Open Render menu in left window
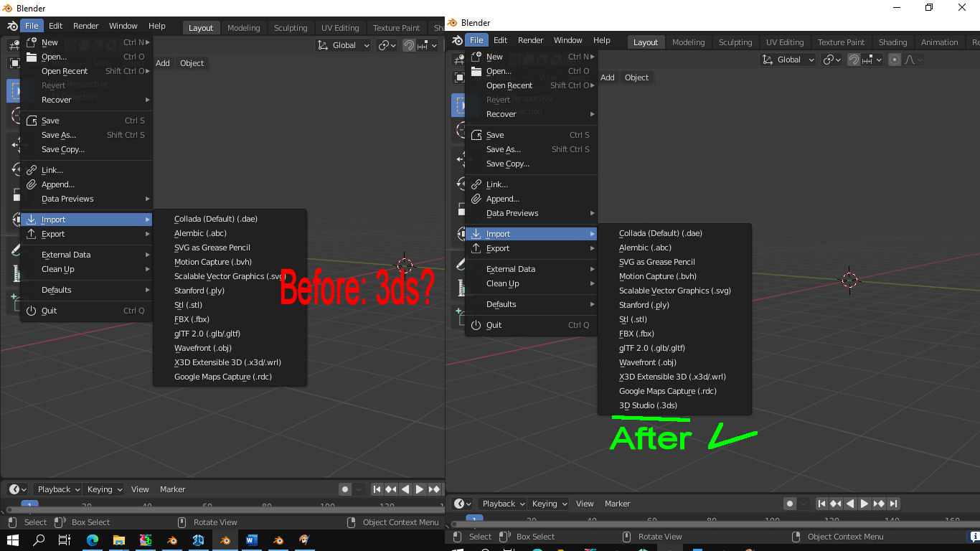Screen dimensions: 980x551 pos(85,26)
